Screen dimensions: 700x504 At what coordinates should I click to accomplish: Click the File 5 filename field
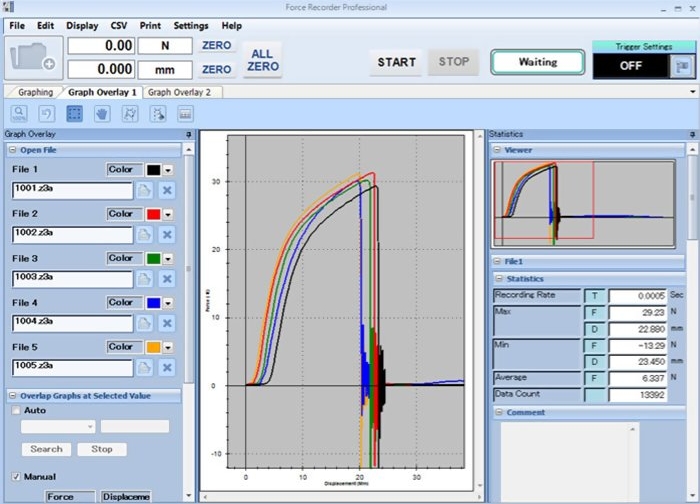(72, 367)
